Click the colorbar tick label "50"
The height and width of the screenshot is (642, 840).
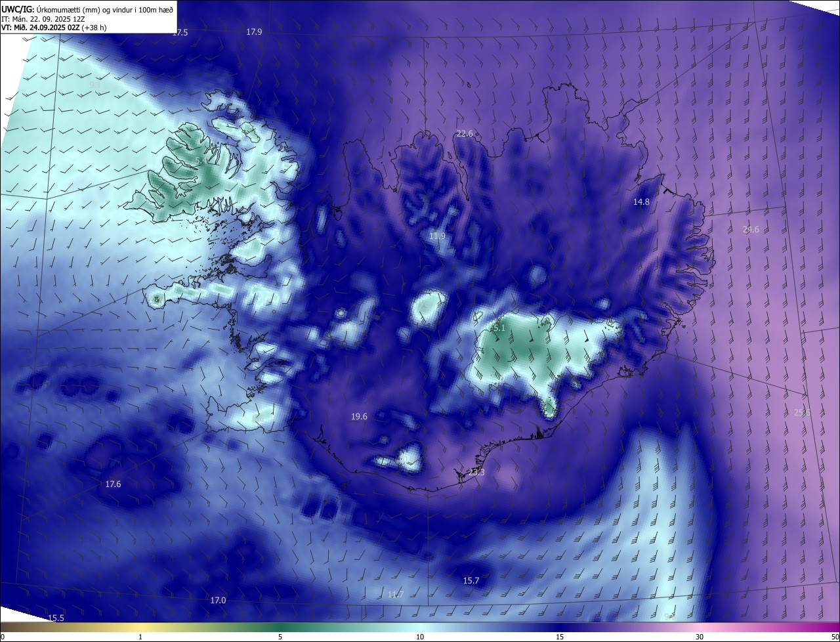pyautogui.click(x=835, y=637)
